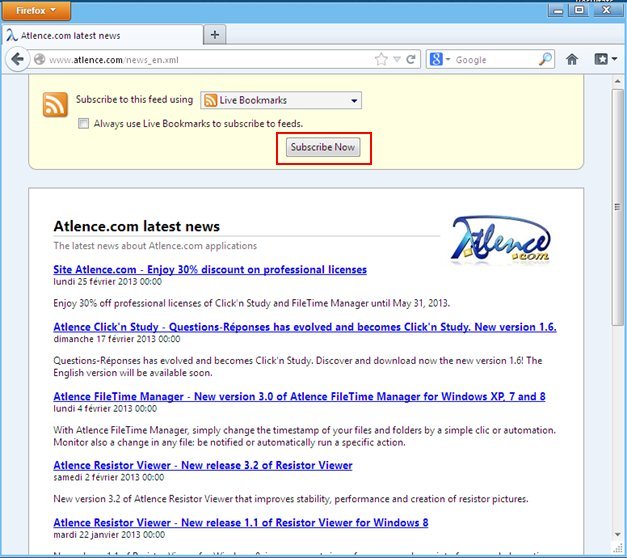
Task: Click the magnifier search icon
Action: point(546,60)
